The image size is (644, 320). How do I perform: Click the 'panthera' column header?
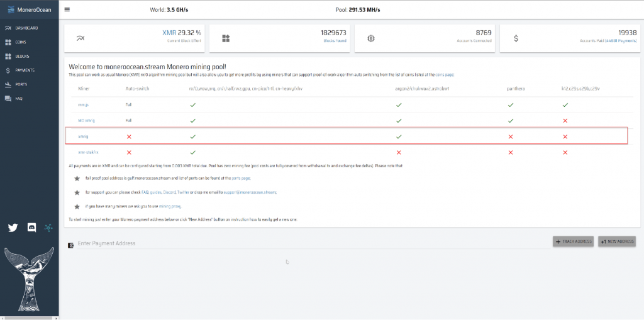coord(516,89)
